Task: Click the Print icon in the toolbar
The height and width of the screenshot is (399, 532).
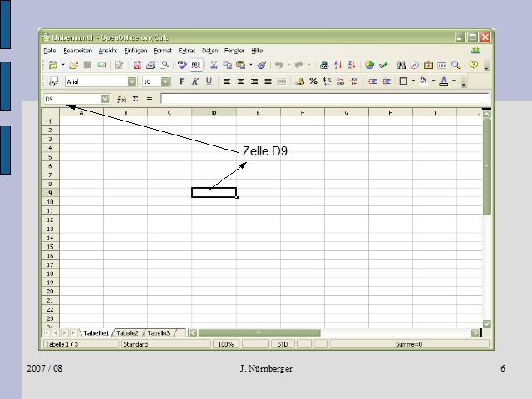Action: point(150,65)
